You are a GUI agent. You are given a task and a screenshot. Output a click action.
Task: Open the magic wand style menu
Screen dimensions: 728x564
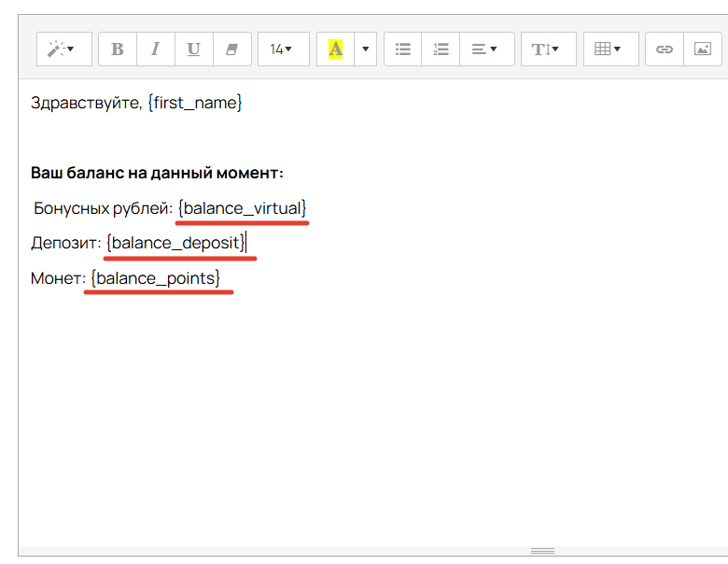click(63, 49)
